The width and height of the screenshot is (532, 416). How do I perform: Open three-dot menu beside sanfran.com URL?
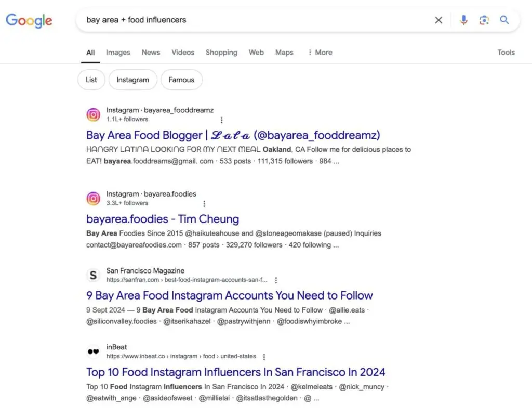click(276, 280)
